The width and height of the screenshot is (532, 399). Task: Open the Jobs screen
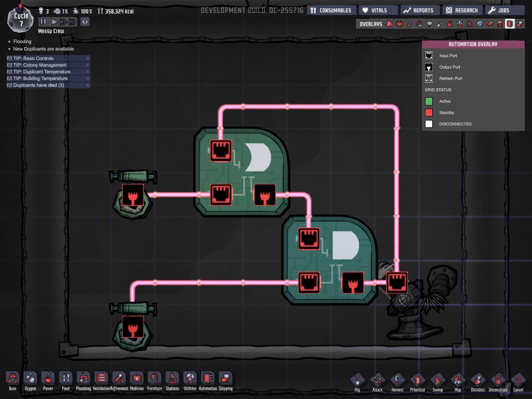[504, 10]
